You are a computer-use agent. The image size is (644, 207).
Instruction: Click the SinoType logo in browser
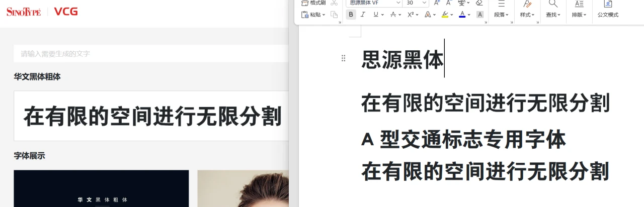(24, 11)
